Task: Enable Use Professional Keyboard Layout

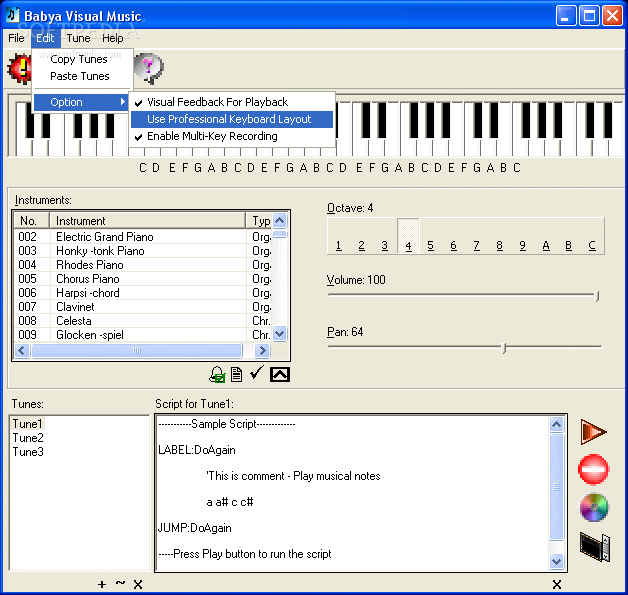Action: point(232,119)
